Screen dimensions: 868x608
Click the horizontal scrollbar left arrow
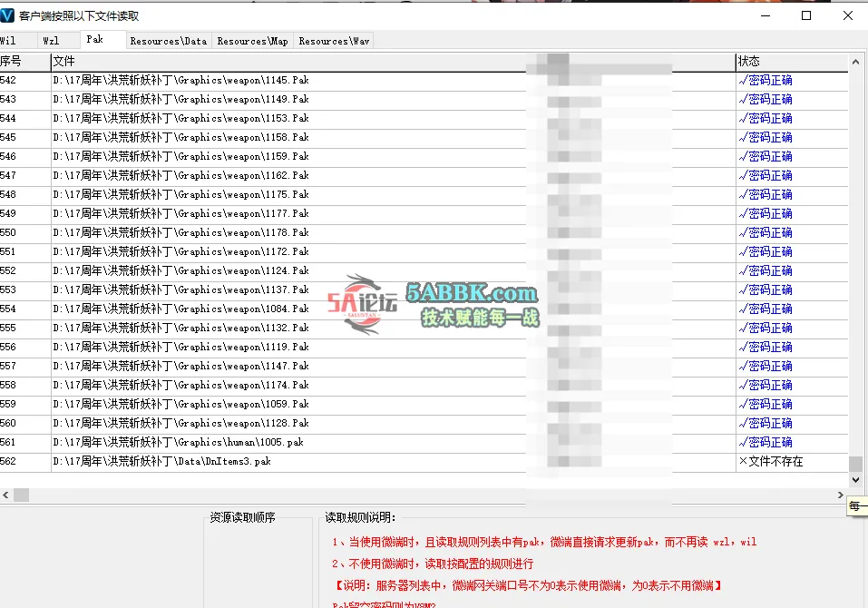pyautogui.click(x=5, y=495)
